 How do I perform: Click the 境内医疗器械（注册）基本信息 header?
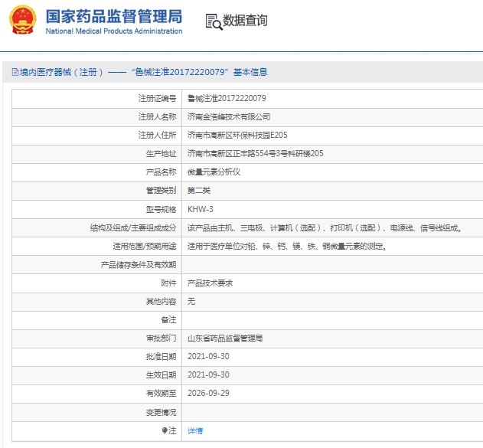tap(139, 72)
